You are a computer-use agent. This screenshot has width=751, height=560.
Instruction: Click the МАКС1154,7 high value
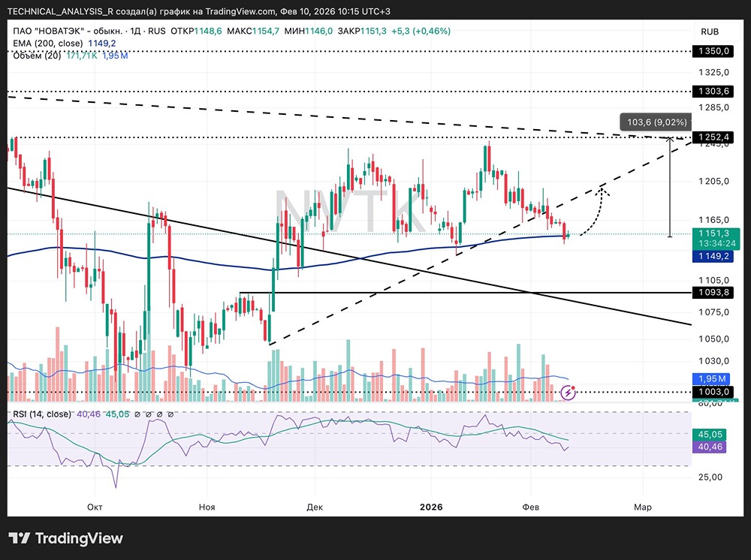(253, 31)
